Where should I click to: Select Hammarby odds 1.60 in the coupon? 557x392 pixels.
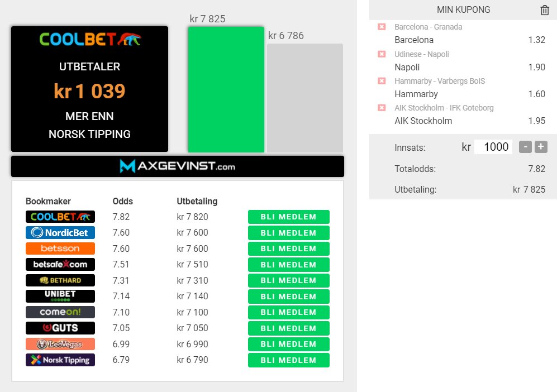[x=536, y=94]
